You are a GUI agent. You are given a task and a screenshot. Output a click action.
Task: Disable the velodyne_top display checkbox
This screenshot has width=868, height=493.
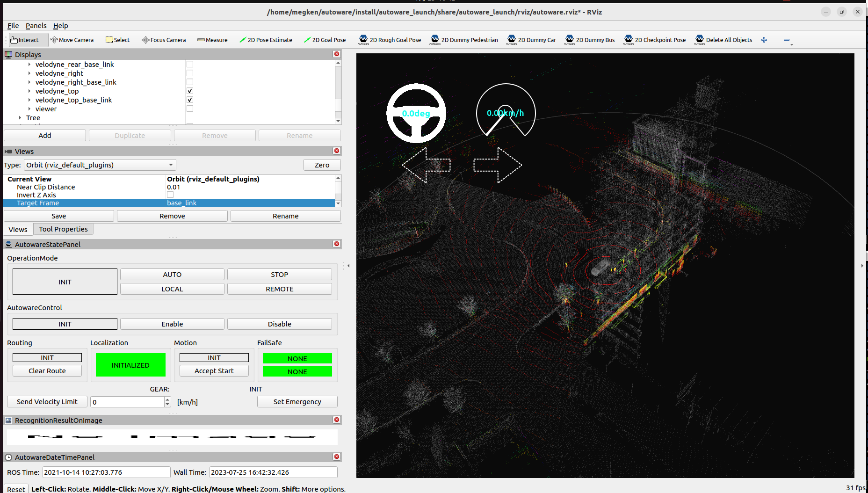point(190,91)
